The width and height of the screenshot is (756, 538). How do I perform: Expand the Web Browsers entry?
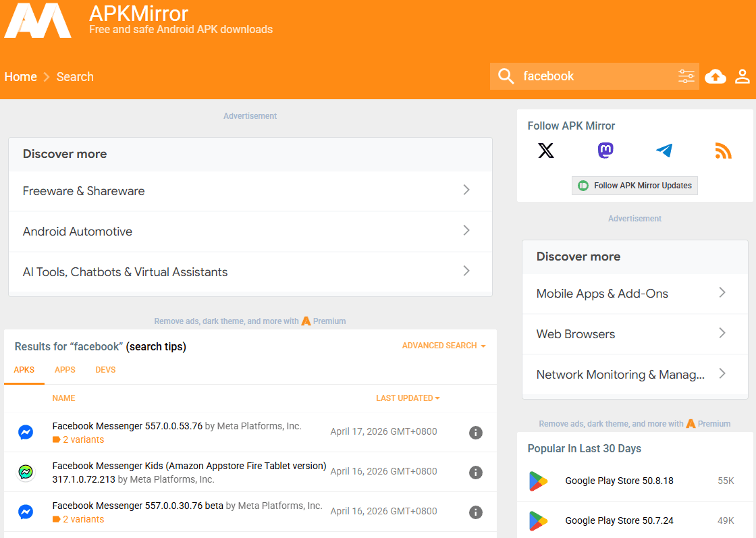[x=634, y=334]
